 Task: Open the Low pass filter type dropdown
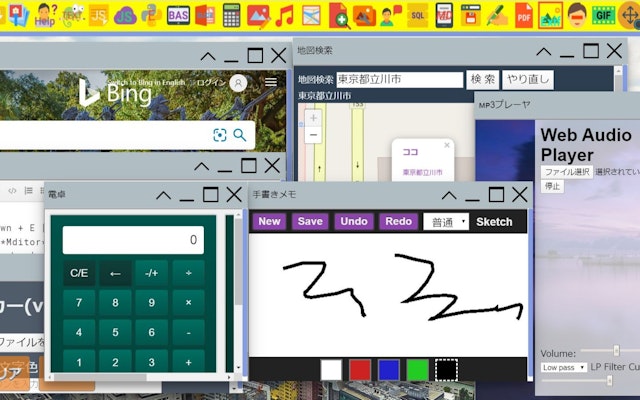pos(563,367)
